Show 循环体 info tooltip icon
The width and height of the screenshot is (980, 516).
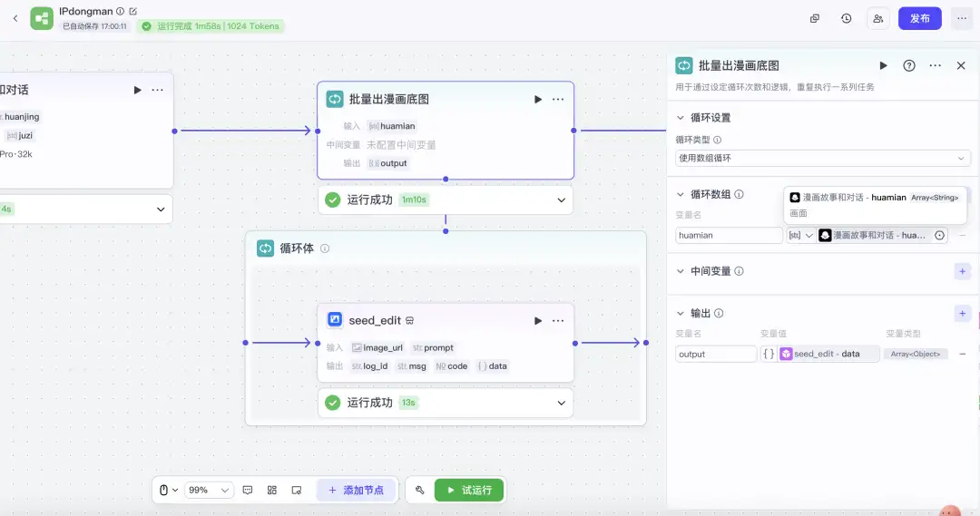point(325,248)
